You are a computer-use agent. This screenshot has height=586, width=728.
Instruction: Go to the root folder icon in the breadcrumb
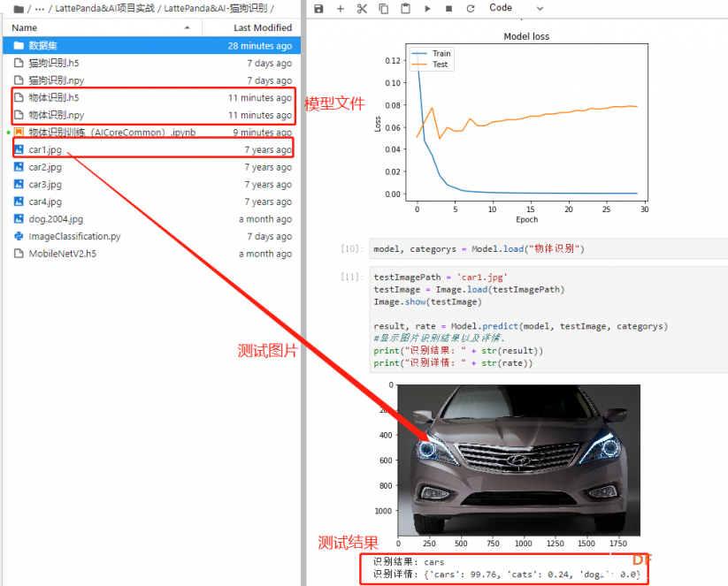coord(19,9)
